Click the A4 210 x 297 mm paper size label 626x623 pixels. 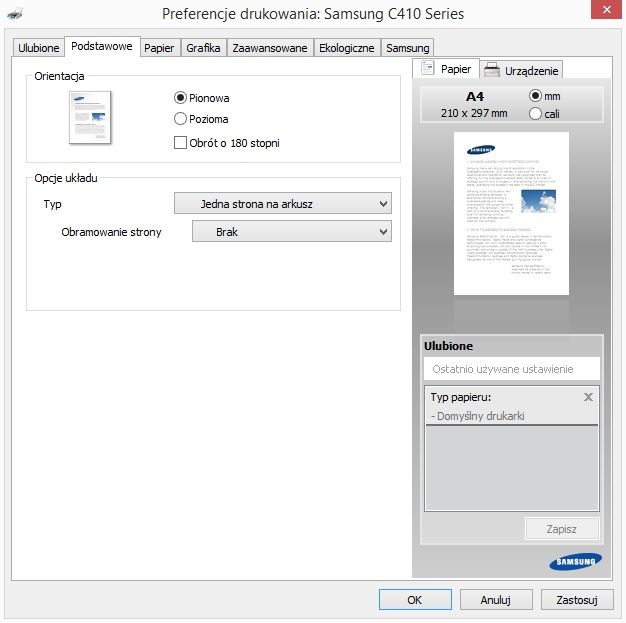coord(474,105)
